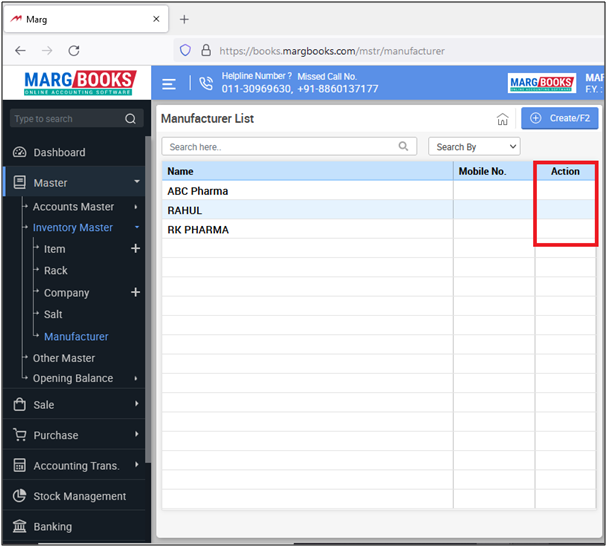Click the Missed Call No. label
Viewport: 608px width, 547px height.
point(327,76)
